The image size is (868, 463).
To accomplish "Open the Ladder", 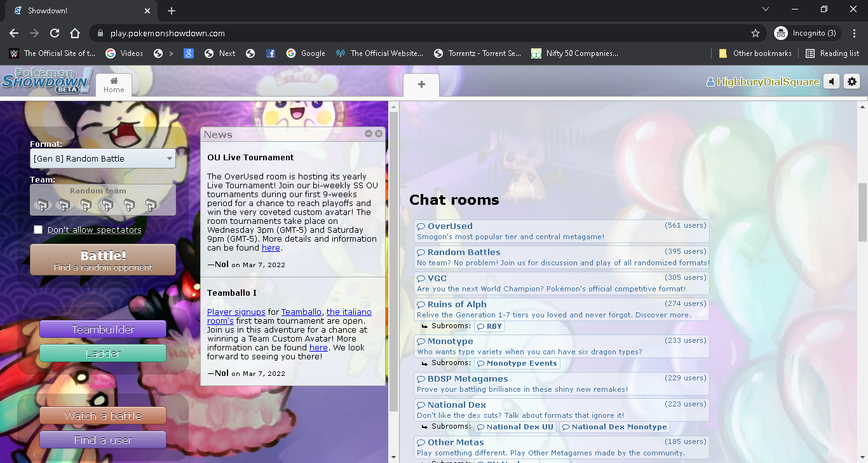I will click(x=103, y=353).
